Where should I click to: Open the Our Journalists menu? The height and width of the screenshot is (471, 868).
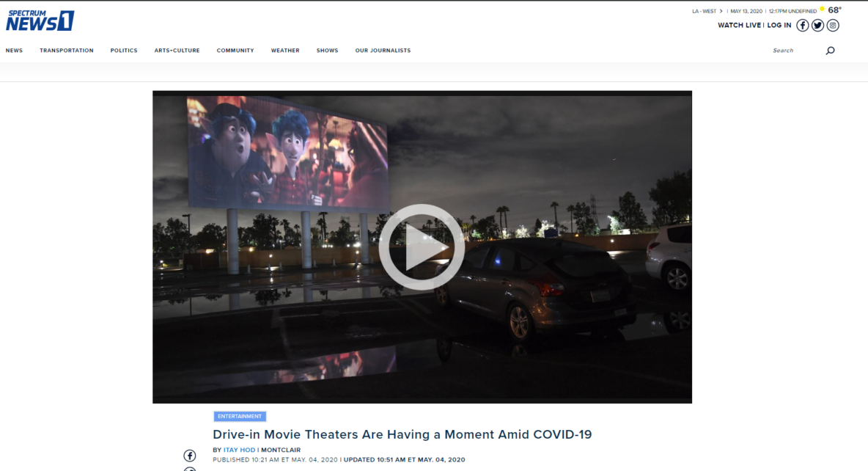coord(383,51)
